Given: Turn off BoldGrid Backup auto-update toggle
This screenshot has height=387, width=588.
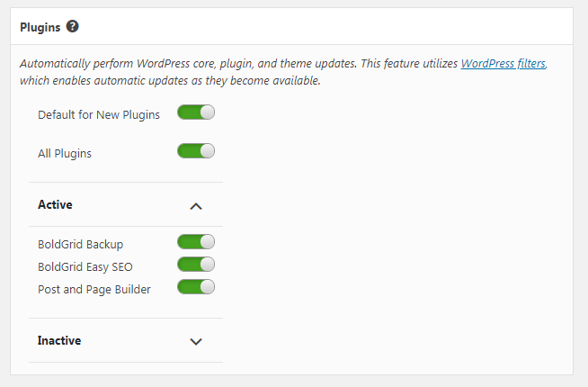Looking at the screenshot, I should pos(196,242).
